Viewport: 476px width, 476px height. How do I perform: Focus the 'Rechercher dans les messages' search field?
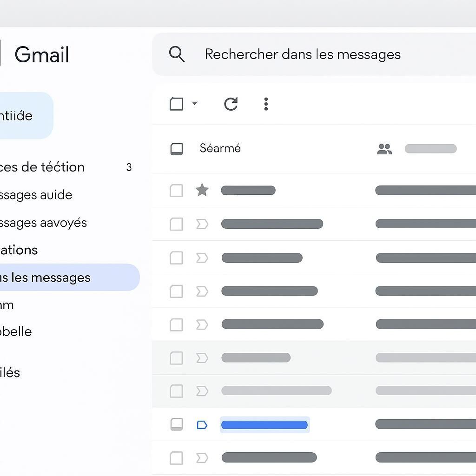point(314,54)
